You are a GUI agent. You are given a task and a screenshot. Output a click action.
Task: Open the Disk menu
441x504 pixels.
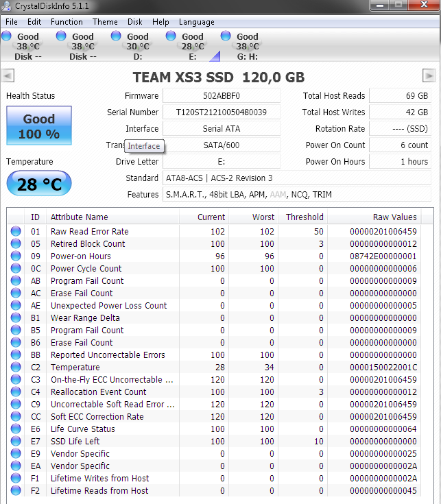tap(134, 22)
